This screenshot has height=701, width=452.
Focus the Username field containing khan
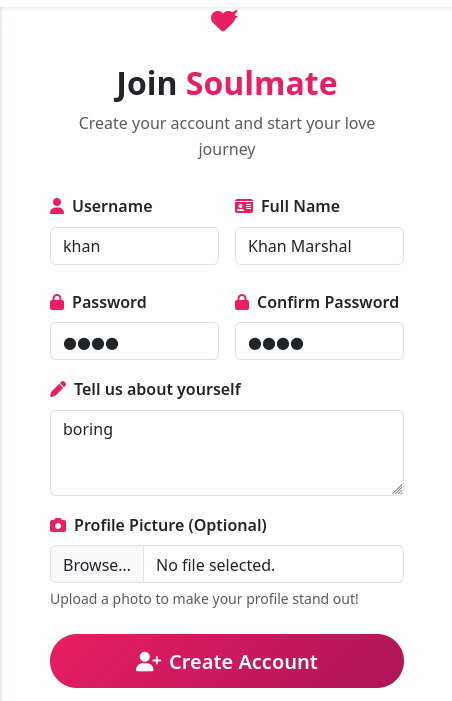point(135,246)
